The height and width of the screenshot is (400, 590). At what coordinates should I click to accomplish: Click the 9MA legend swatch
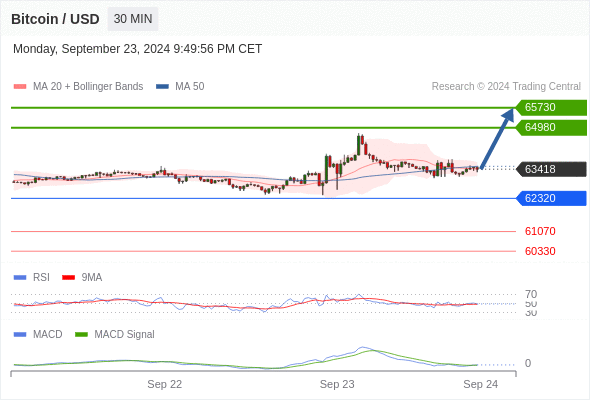tap(68, 277)
